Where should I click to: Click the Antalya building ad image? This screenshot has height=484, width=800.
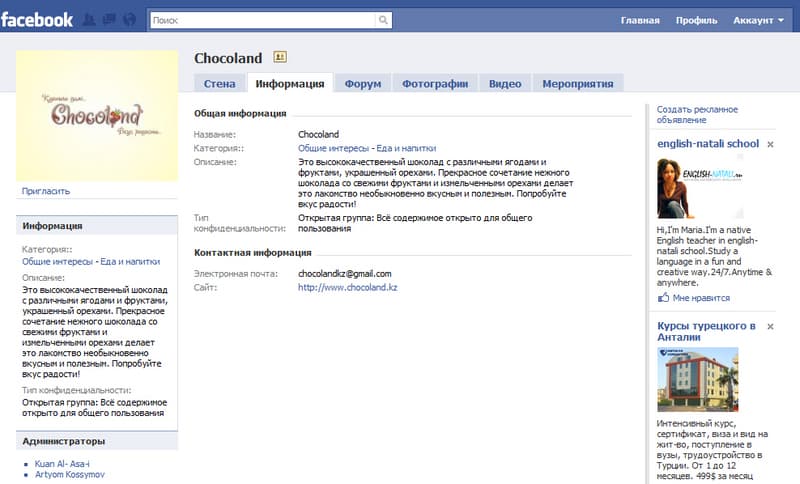click(697, 379)
